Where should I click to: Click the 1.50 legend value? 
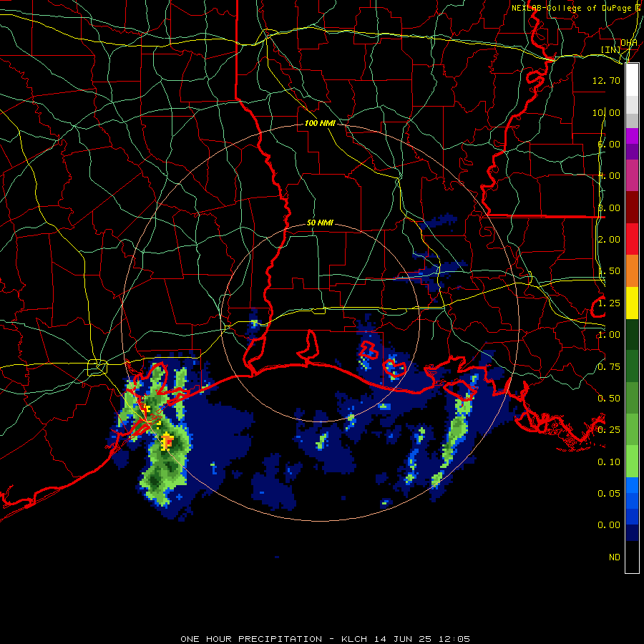point(609,271)
